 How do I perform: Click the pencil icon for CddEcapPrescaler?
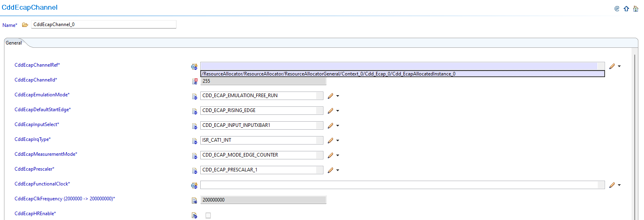[330, 170]
